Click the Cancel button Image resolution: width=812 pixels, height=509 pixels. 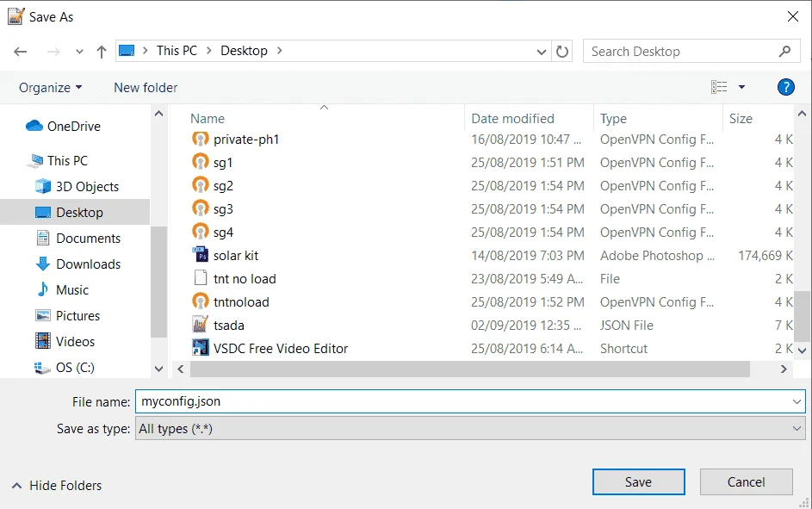746,482
